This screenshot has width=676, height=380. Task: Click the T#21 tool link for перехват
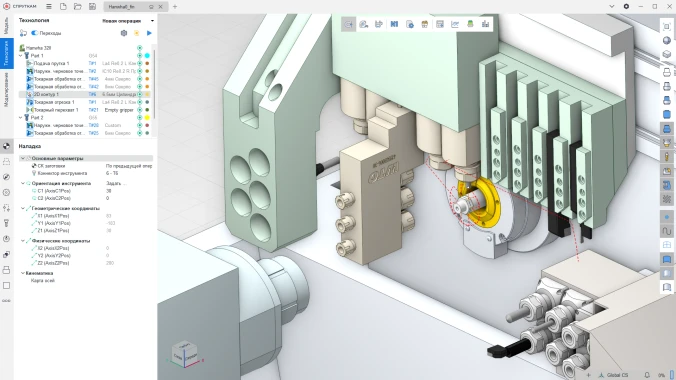coord(93,110)
